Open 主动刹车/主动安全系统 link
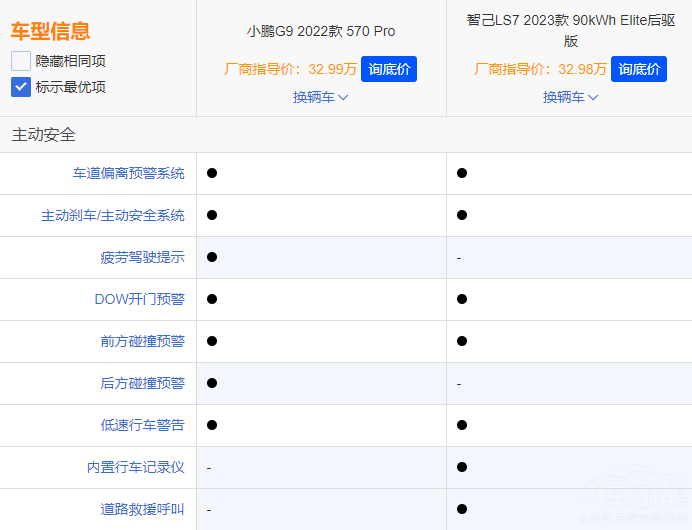This screenshot has width=692, height=530. (x=112, y=215)
